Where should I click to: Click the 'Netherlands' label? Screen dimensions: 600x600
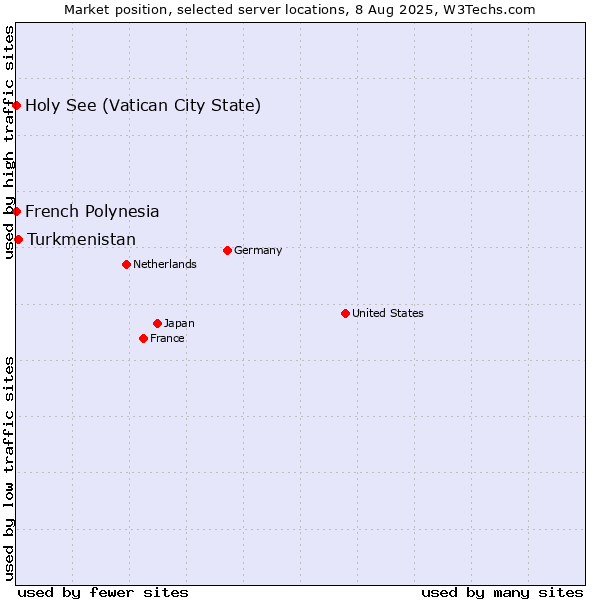[165, 264]
